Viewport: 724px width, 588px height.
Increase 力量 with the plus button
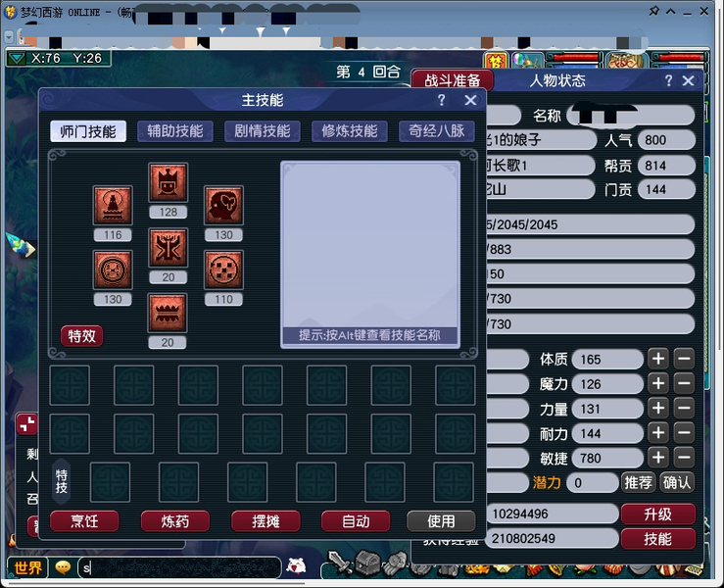[x=658, y=409]
